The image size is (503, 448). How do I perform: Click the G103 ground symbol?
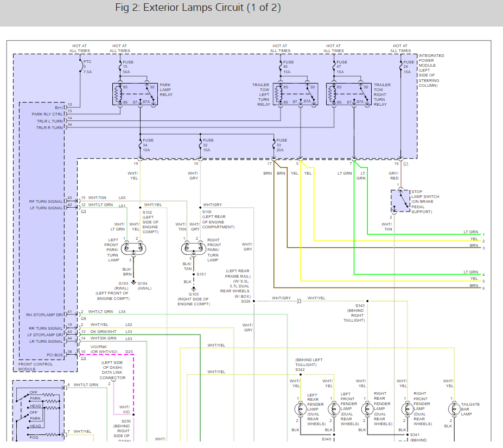coord(133,283)
